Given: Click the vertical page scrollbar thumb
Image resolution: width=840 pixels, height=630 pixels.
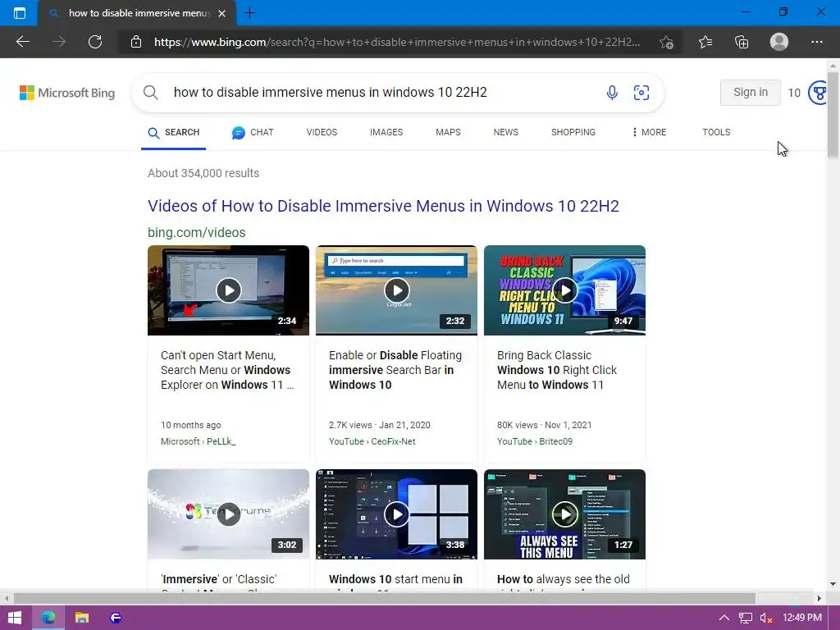Looking at the screenshot, I should [x=833, y=115].
